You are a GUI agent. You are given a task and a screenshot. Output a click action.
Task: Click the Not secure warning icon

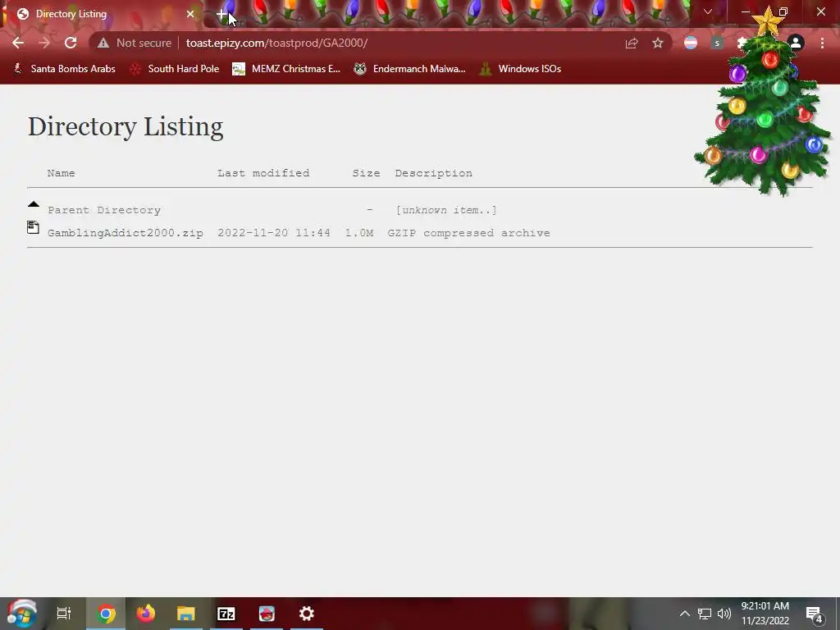coord(103,43)
